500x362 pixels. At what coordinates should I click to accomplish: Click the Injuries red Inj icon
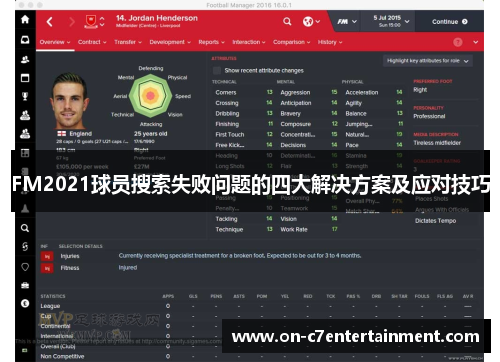click(x=47, y=256)
